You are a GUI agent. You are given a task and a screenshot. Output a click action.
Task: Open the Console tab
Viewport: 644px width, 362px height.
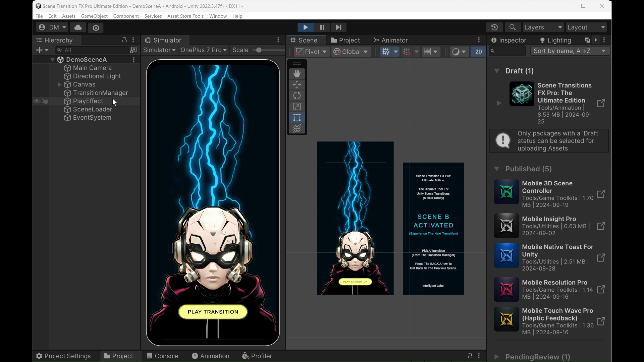pyautogui.click(x=162, y=356)
